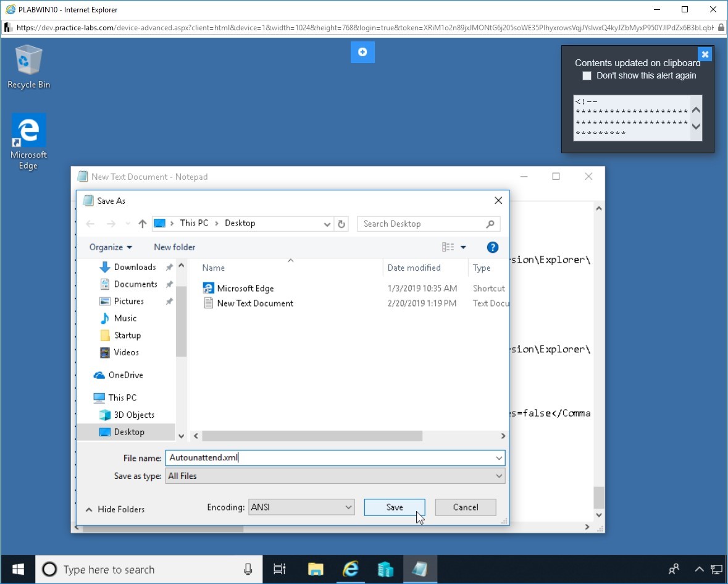Open the Windows Start menu

click(18, 569)
